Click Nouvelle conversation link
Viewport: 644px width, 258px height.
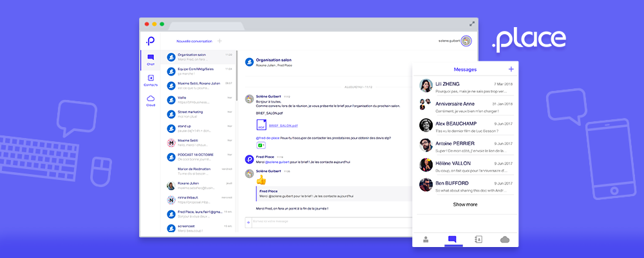point(194,41)
